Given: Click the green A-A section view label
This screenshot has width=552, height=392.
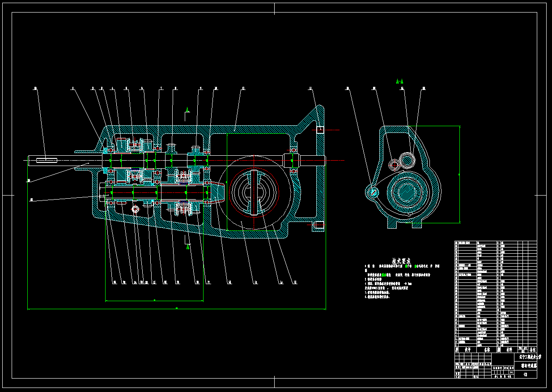Looking at the screenshot, I should [400, 81].
